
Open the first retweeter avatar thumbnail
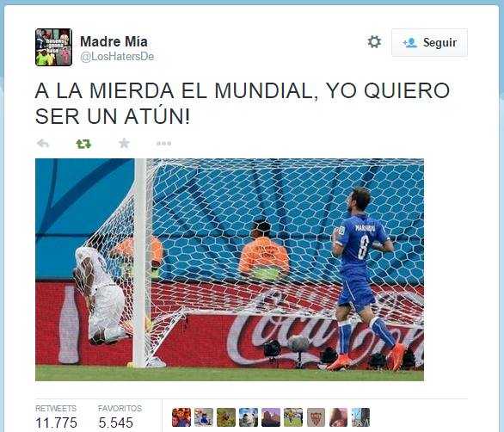click(181, 417)
